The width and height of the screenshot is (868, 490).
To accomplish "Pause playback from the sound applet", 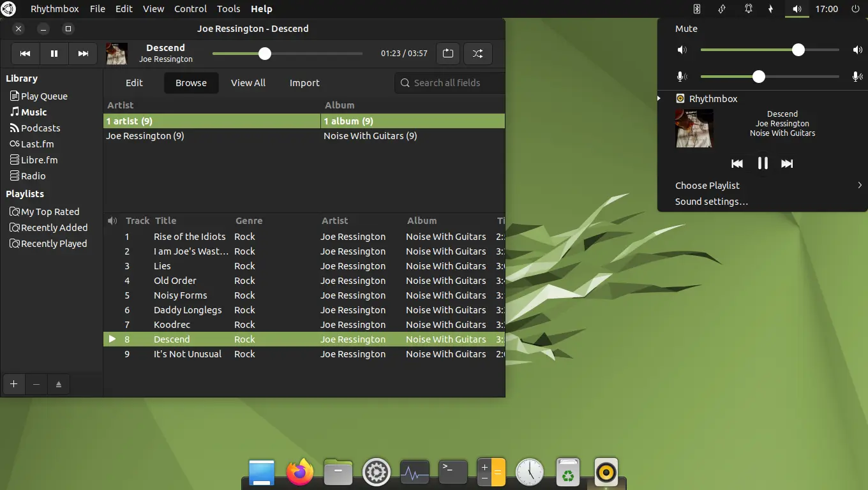I will (762, 163).
